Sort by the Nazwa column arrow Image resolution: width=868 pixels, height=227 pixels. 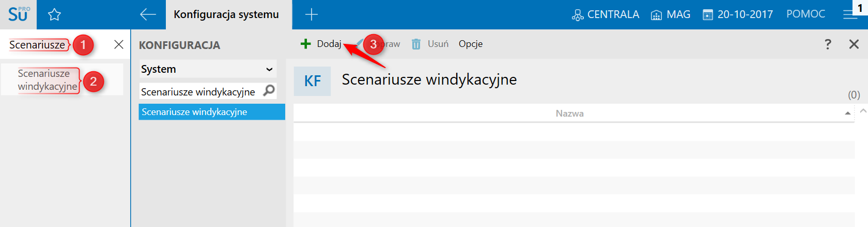point(847,113)
